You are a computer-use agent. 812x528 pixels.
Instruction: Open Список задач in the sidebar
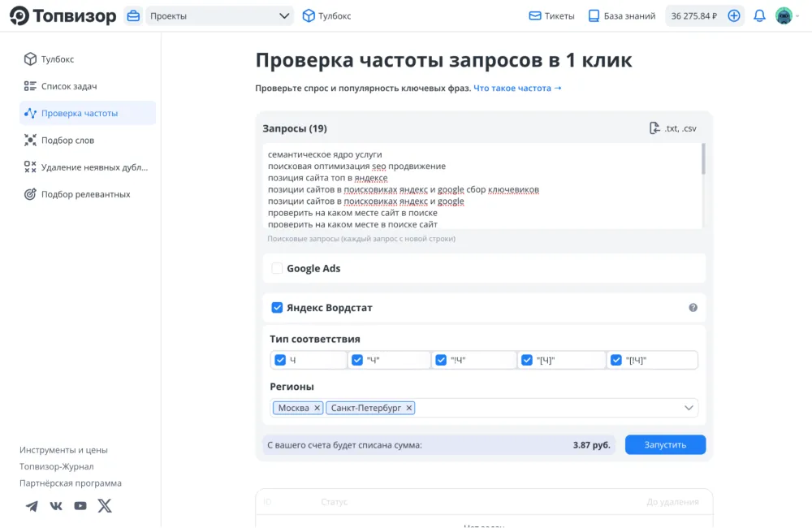pos(88,86)
